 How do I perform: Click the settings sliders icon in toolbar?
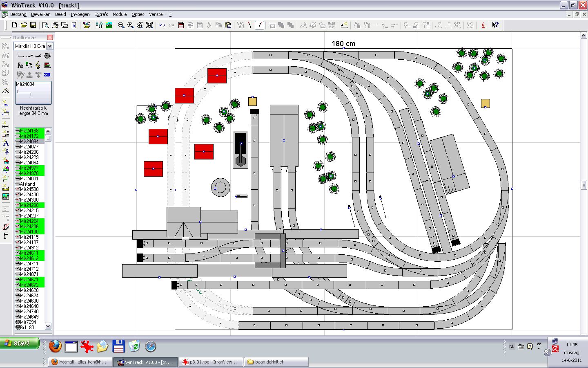coord(99,25)
